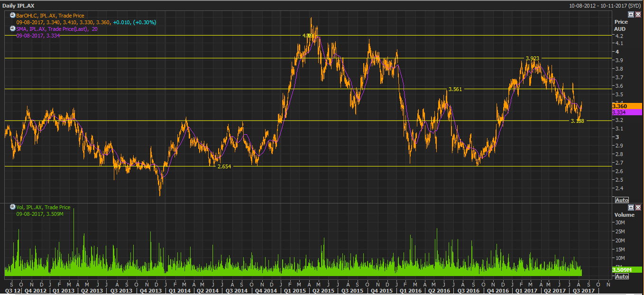Toggle Auto scaling on the price axis
Viewport: 644px width, 295px height.
click(x=622, y=200)
